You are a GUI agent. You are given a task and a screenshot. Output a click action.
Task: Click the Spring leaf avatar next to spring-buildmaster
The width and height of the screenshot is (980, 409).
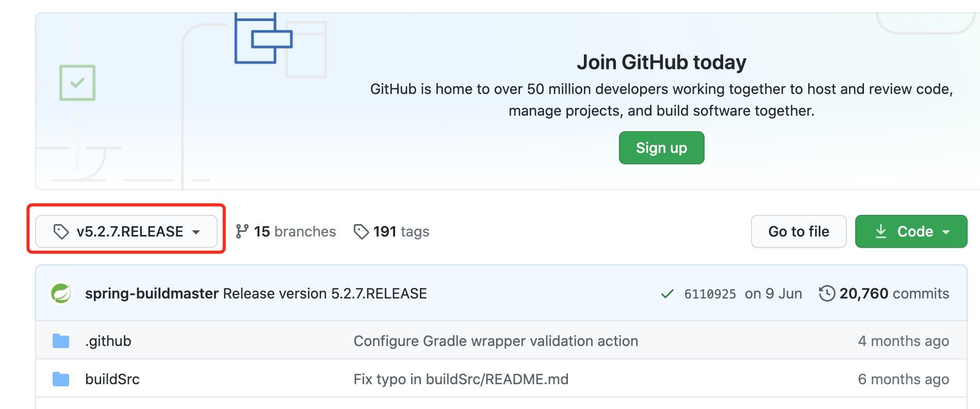coord(60,293)
